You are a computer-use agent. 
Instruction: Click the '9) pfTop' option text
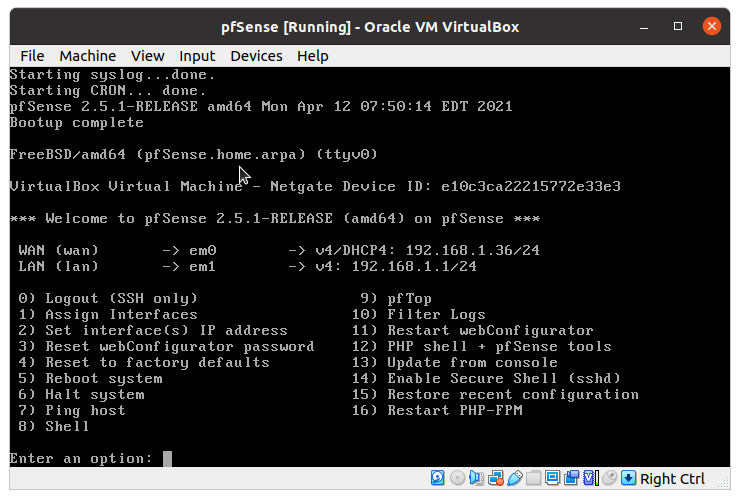coord(396,298)
